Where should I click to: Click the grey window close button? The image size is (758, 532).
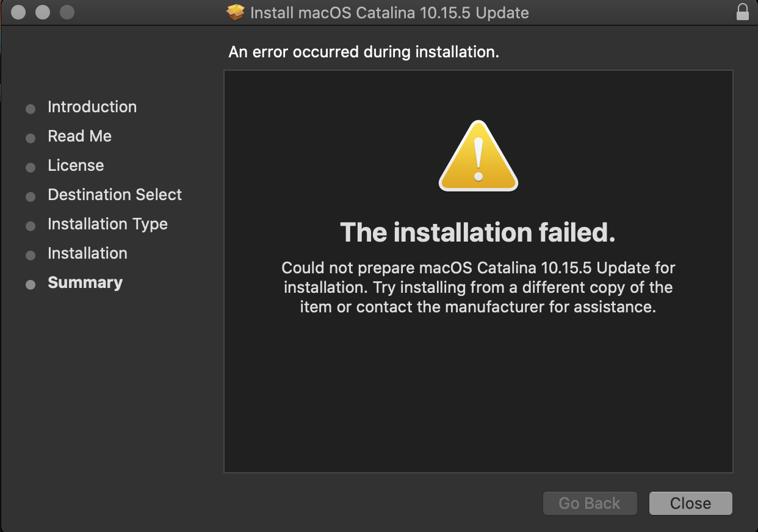click(x=18, y=12)
